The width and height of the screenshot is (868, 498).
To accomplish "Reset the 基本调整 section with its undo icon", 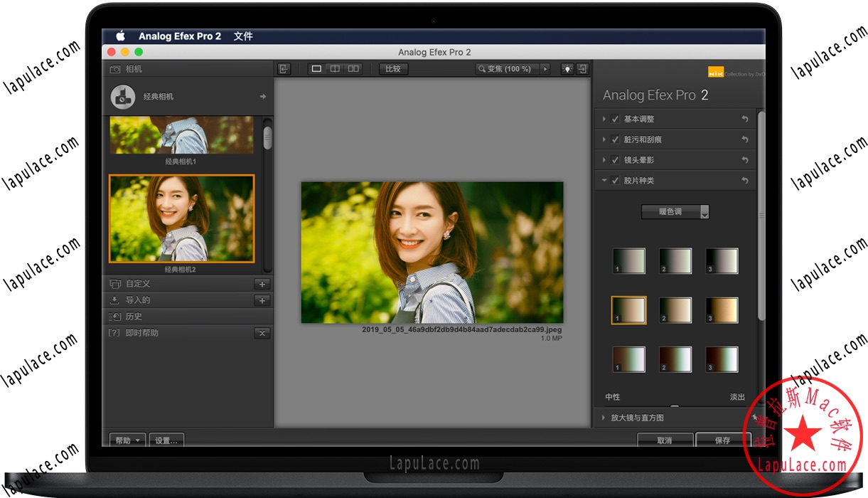I will [x=744, y=119].
